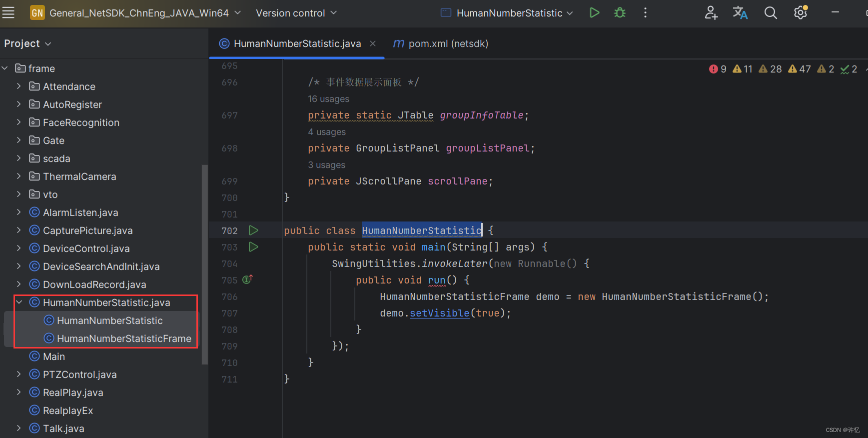Screen dimensions: 868x438
Task: Click line number 706 in gutter
Action: coord(229,296)
